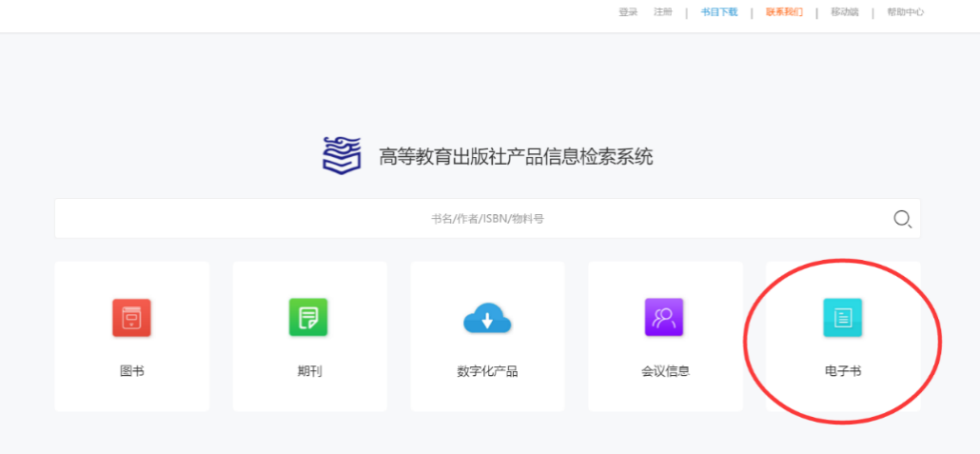
Task: Click the 电子书 card label
Action: [x=842, y=371]
